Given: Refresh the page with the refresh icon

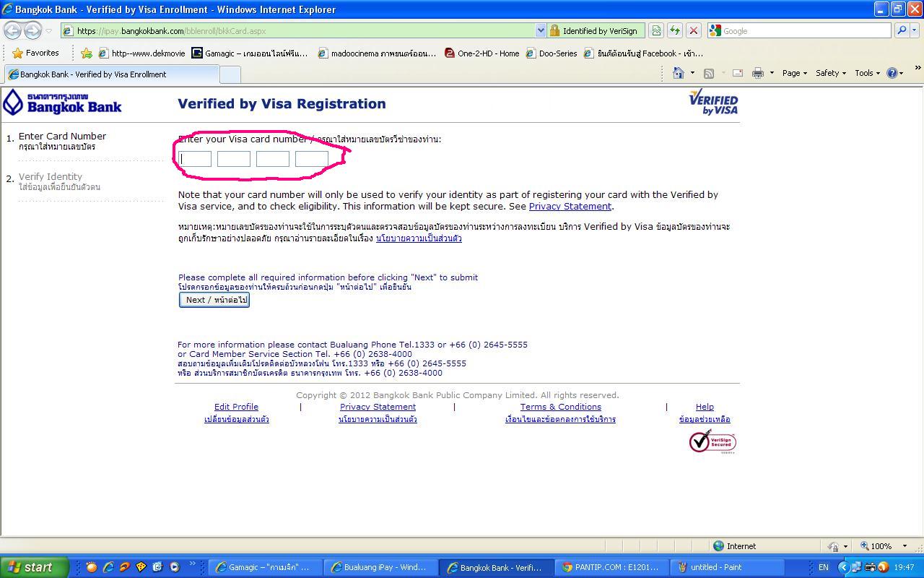Looking at the screenshot, I should tap(674, 31).
